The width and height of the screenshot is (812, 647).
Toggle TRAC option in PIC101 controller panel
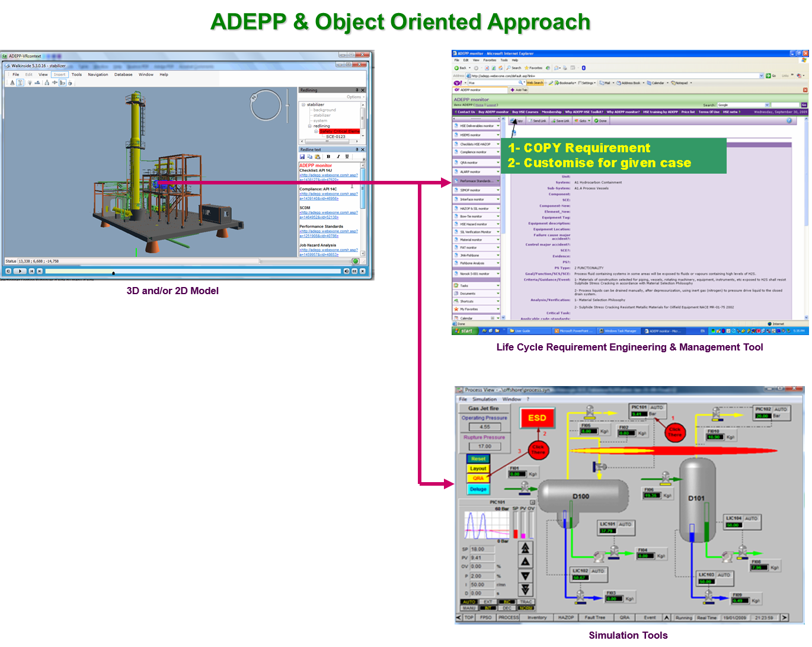[526, 602]
